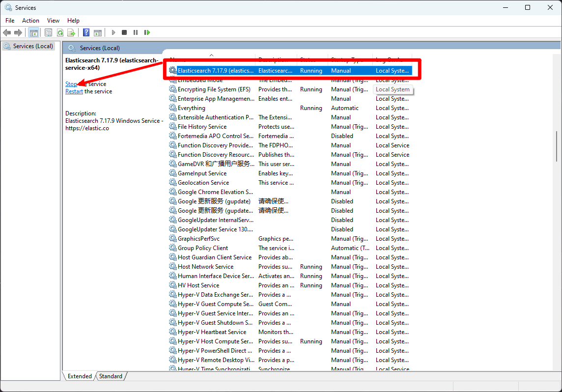Select GoogleUpdater Service 130 row

pyautogui.click(x=291, y=229)
